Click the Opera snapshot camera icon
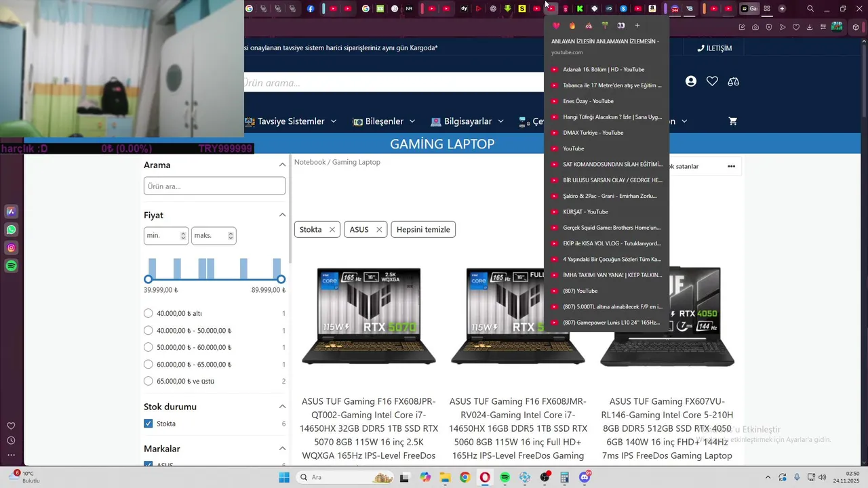868x488 pixels. (755, 27)
